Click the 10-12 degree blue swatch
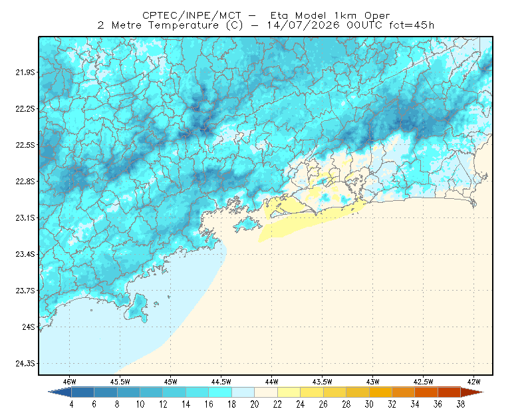This screenshot has width=532, height=411. pyautogui.click(x=152, y=392)
